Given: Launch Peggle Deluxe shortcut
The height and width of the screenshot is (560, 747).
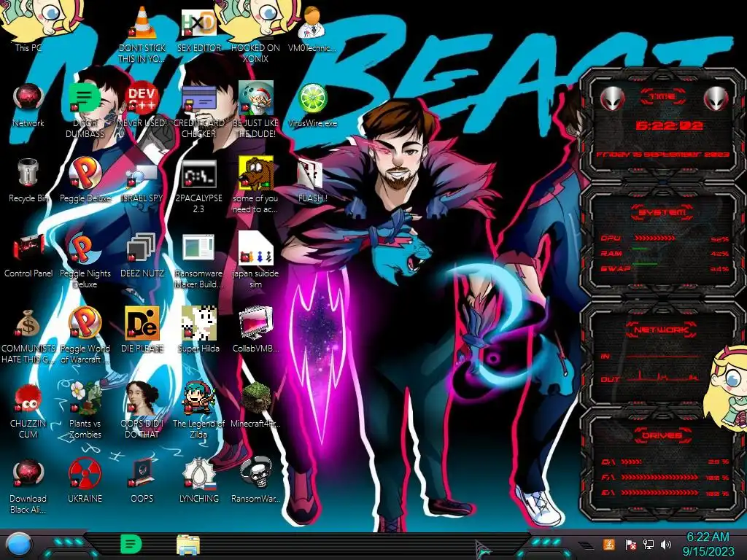Looking at the screenshot, I should [x=85, y=173].
